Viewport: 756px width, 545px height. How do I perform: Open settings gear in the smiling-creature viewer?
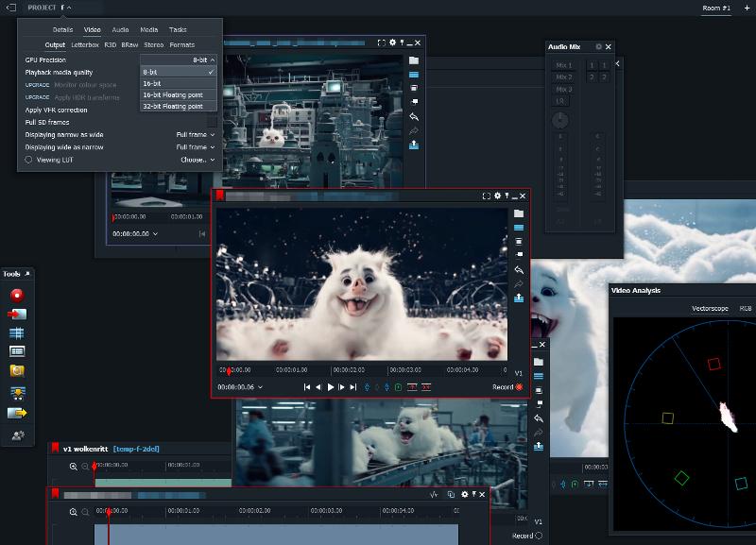coord(498,196)
